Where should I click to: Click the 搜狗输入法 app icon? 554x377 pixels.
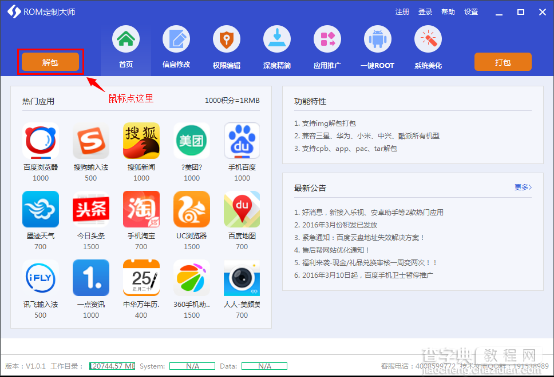click(91, 141)
